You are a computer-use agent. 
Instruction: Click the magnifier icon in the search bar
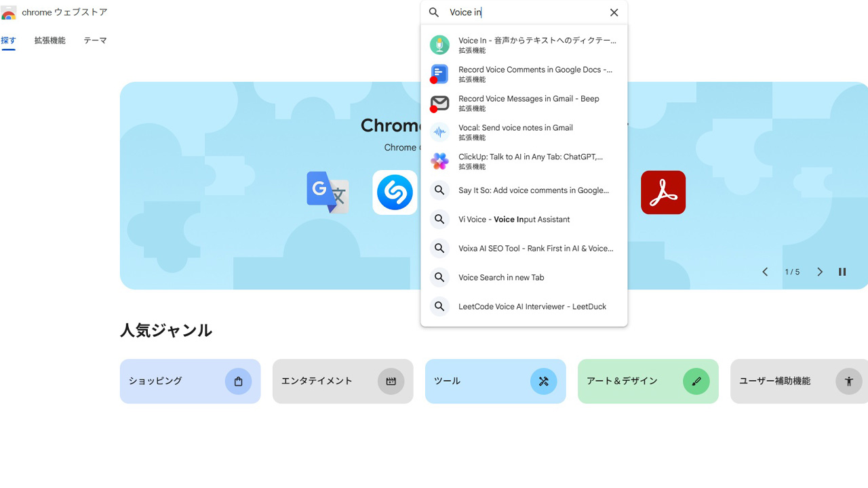[433, 12]
